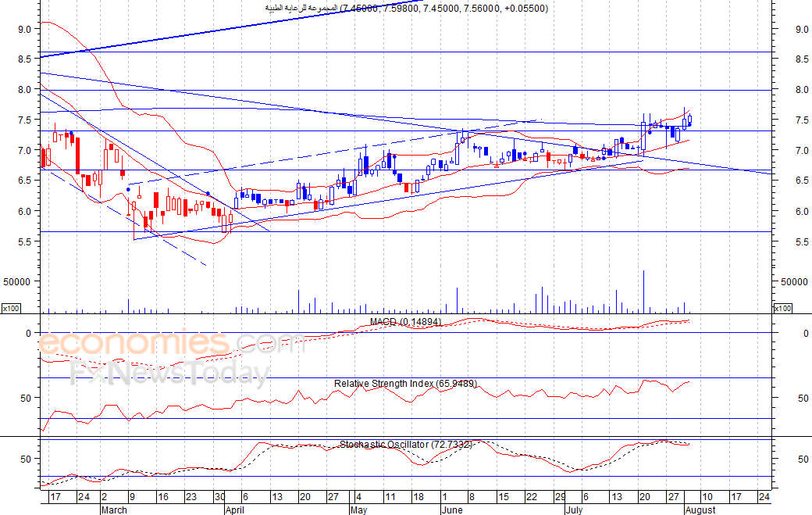Select the June label on the time axis

coord(451,510)
